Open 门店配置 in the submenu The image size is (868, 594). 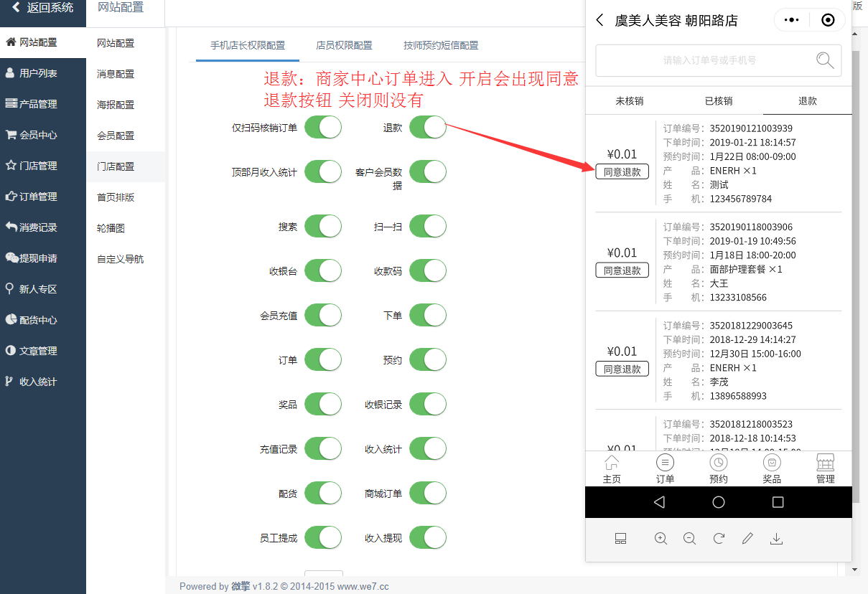(116, 166)
